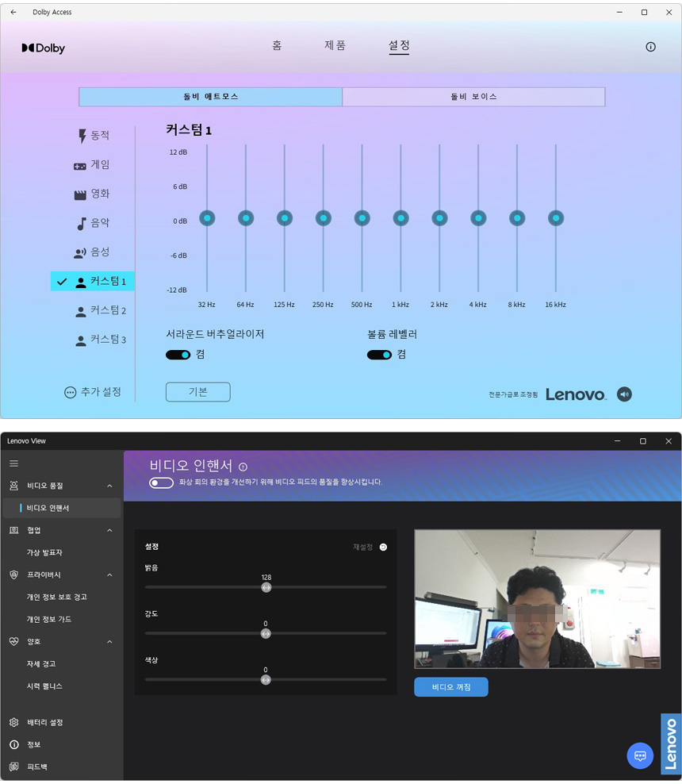Image resolution: width=682 pixels, height=784 pixels.
Task: Choose the 게임 gamepad preset
Action: (x=92, y=164)
